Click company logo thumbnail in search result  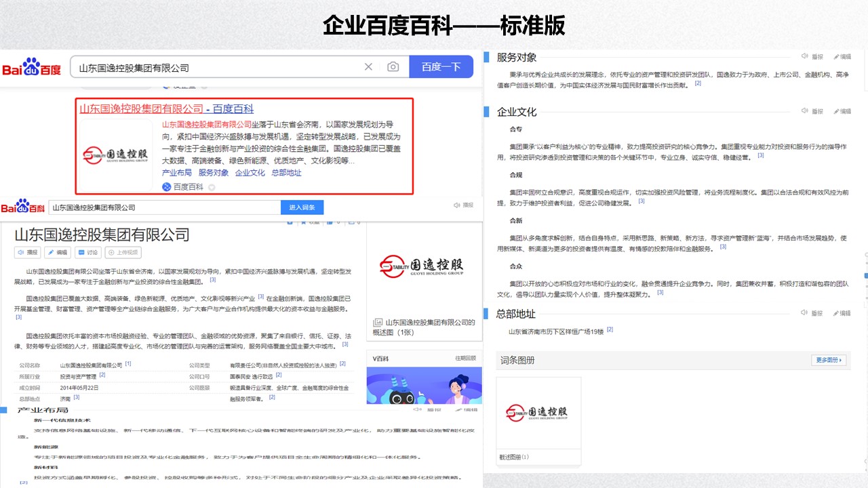[x=115, y=155]
